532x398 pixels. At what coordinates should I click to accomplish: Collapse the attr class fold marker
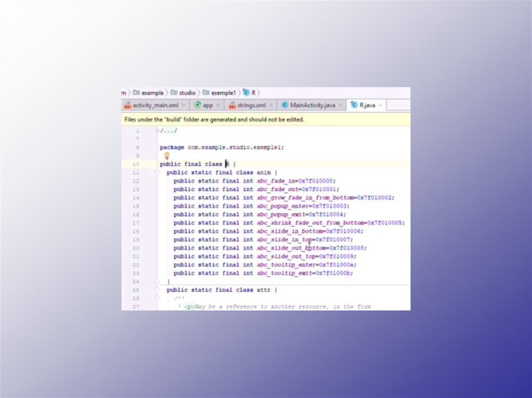pyautogui.click(x=157, y=290)
